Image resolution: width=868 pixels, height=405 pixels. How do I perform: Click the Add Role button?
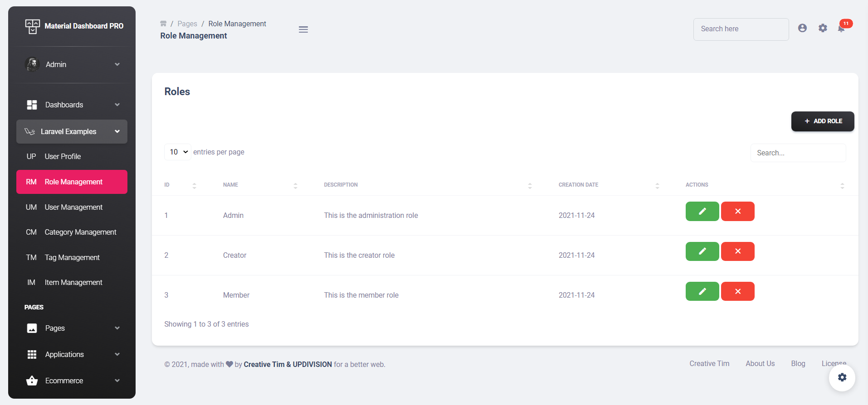(822, 121)
